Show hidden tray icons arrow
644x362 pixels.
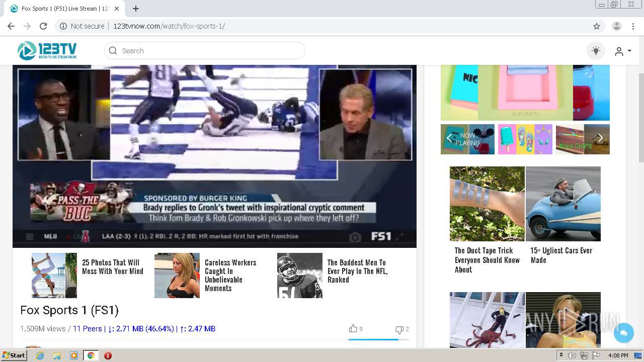[561, 355]
